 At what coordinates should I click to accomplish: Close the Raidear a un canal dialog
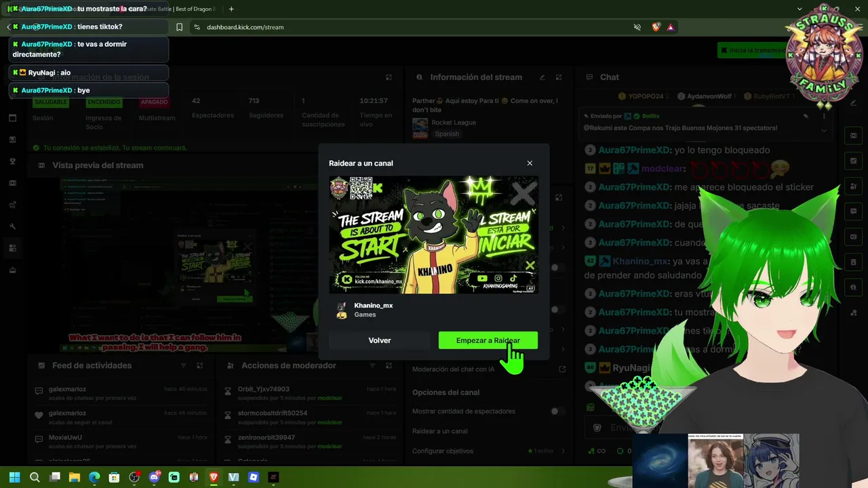pos(530,163)
